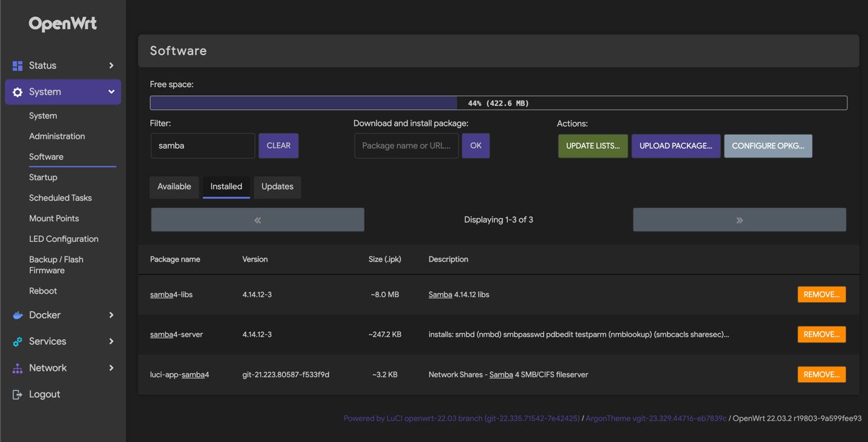The width and height of the screenshot is (868, 442).
Task: Click the Description column header
Action: point(449,259)
